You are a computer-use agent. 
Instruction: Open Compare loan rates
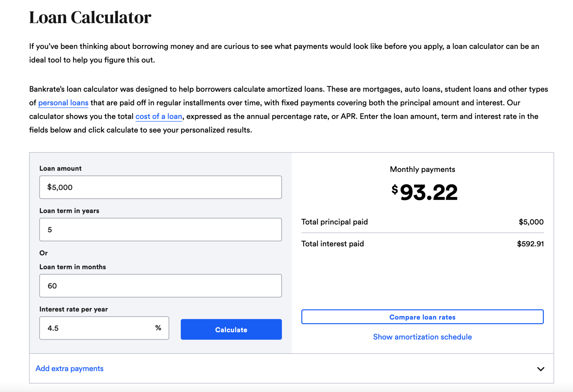(422, 317)
